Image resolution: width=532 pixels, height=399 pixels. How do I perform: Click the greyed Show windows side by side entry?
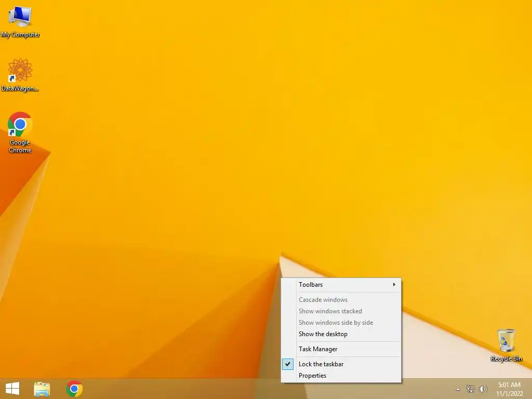point(341,323)
